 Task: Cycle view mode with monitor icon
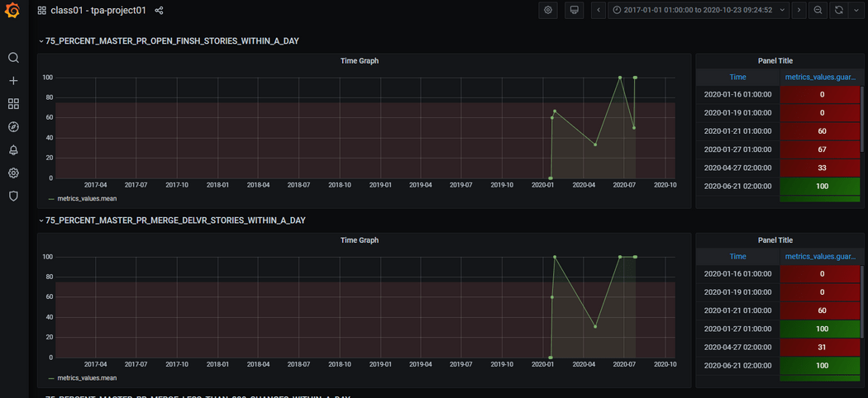(574, 10)
